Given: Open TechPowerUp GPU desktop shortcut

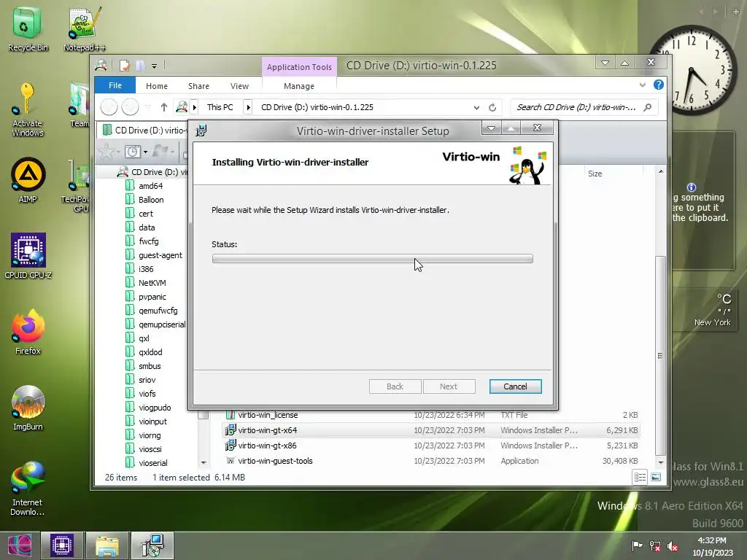Looking at the screenshot, I should (x=76, y=186).
